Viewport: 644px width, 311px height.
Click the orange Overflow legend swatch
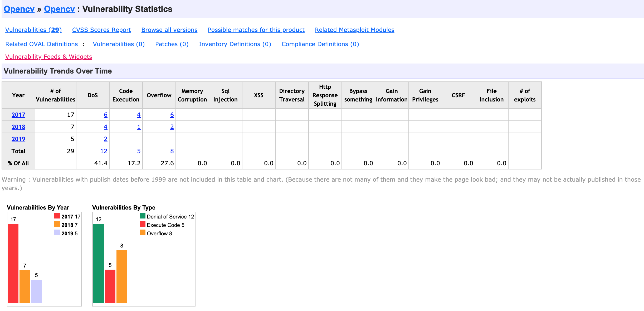(143, 233)
